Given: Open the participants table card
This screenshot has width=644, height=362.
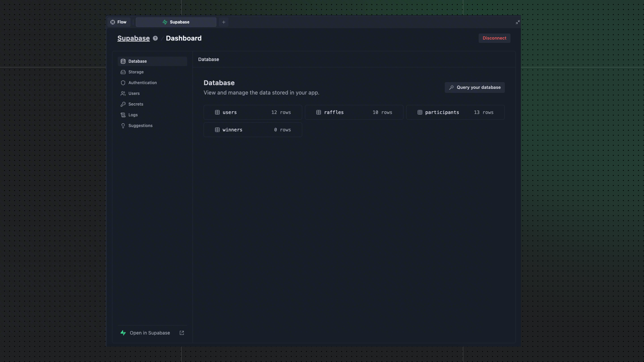Looking at the screenshot, I should tap(455, 112).
